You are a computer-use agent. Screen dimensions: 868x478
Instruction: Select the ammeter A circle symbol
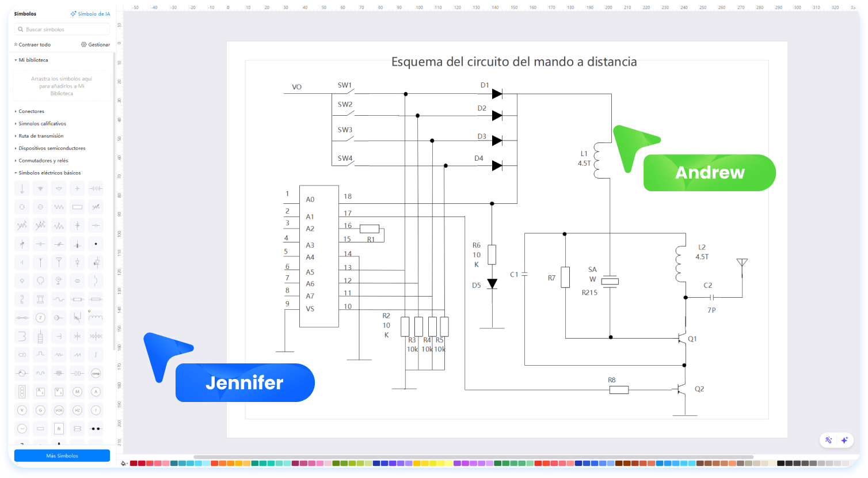[x=96, y=392]
